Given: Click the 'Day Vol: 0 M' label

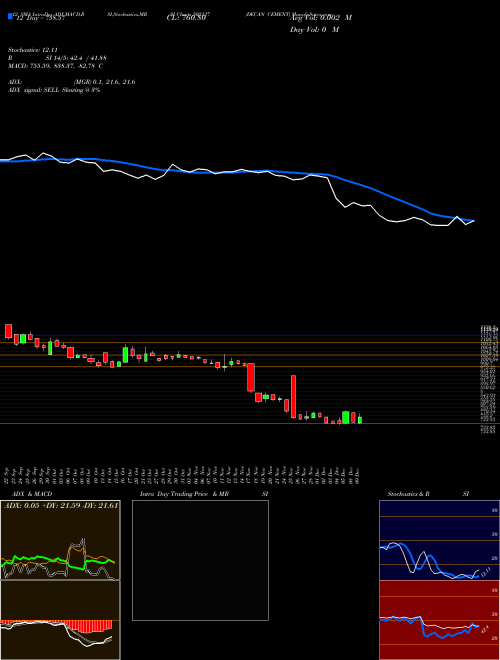Looking at the screenshot, I should pyautogui.click(x=314, y=30).
